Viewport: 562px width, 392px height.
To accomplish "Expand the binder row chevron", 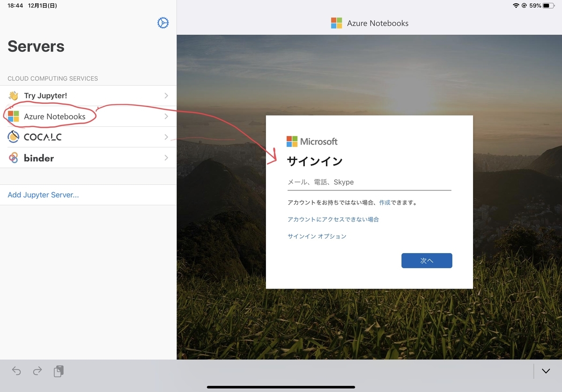I will point(166,158).
